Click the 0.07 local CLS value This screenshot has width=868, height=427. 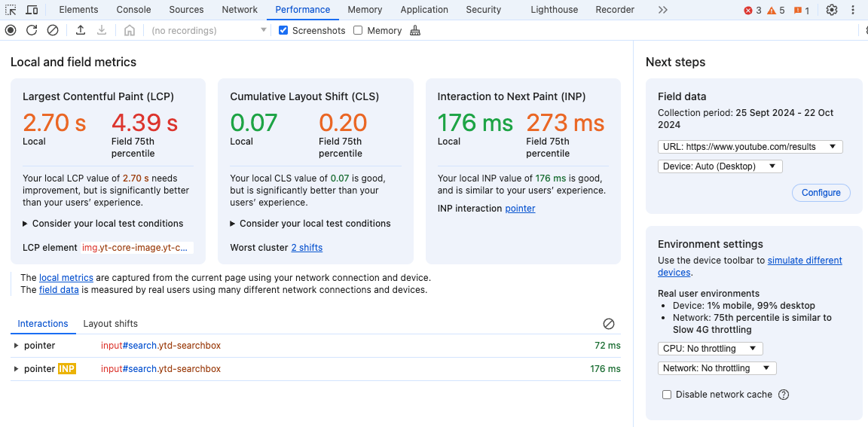(253, 123)
